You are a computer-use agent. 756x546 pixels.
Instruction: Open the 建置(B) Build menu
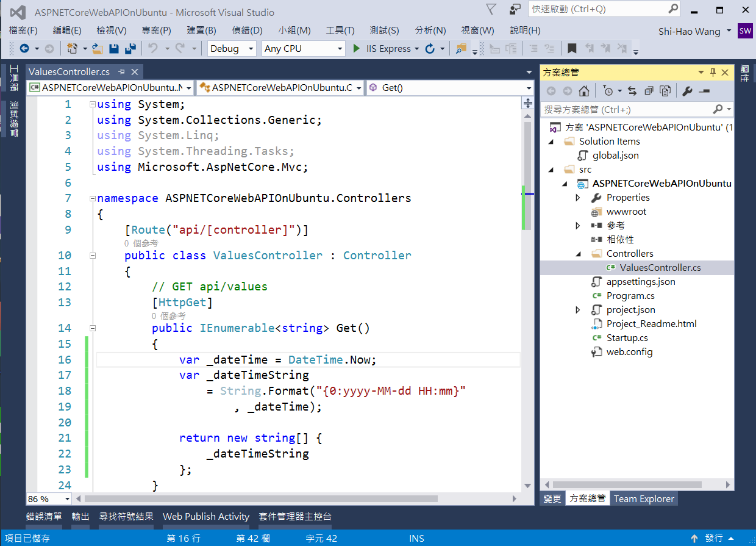pos(201,31)
